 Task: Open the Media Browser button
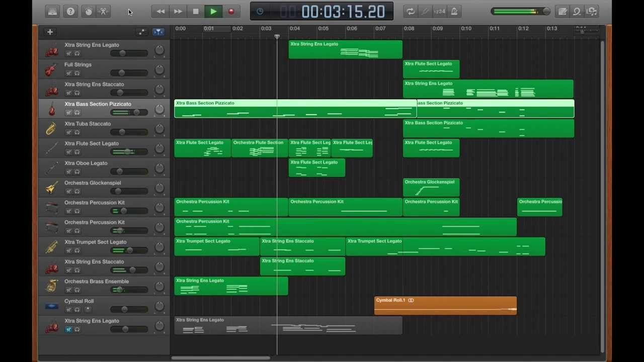[592, 12]
